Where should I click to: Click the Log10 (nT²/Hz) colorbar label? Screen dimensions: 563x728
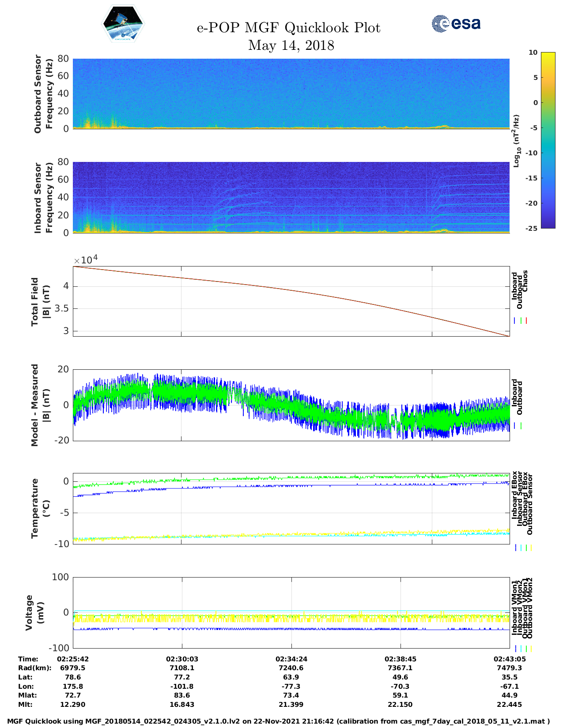pos(516,141)
